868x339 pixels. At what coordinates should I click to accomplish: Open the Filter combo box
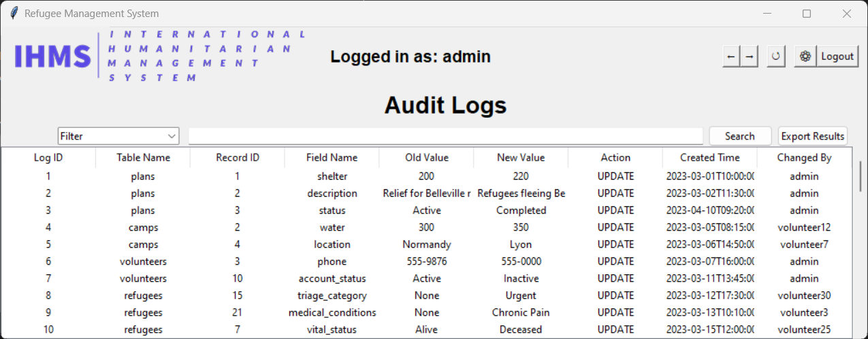pyautogui.click(x=118, y=136)
